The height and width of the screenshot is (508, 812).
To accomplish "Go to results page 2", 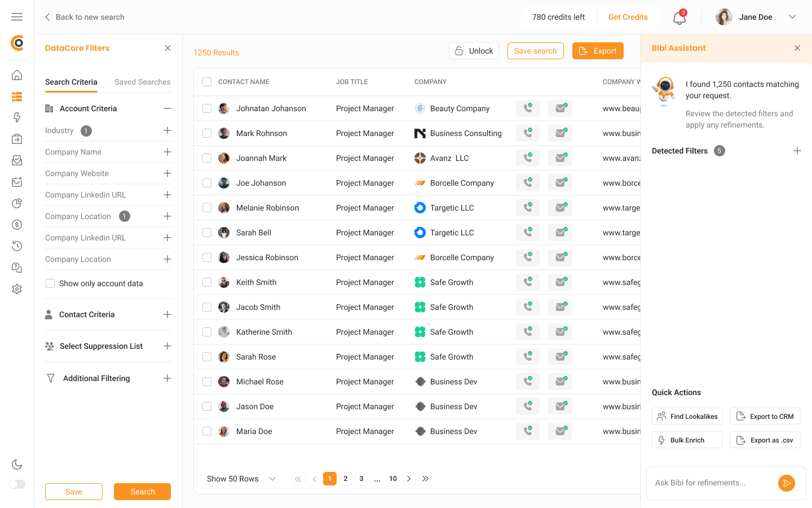I will pos(346,479).
